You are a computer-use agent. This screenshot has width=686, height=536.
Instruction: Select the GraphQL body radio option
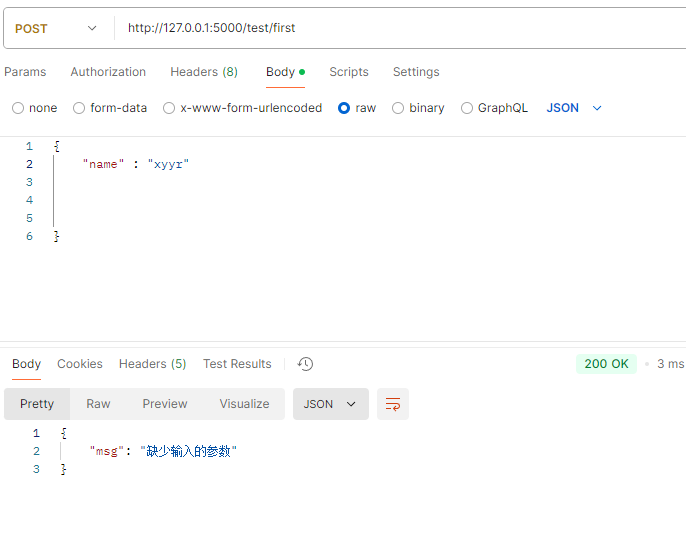pos(467,108)
